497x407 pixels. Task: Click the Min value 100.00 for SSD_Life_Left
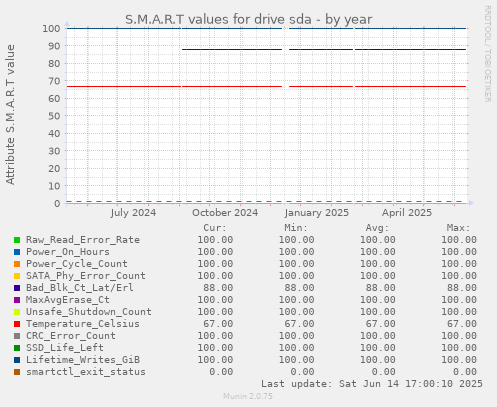296,348
